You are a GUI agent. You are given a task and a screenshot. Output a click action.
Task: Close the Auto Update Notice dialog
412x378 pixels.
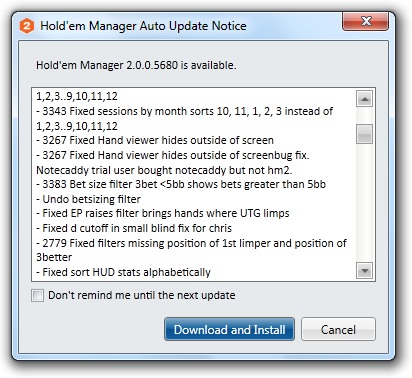coord(366,22)
